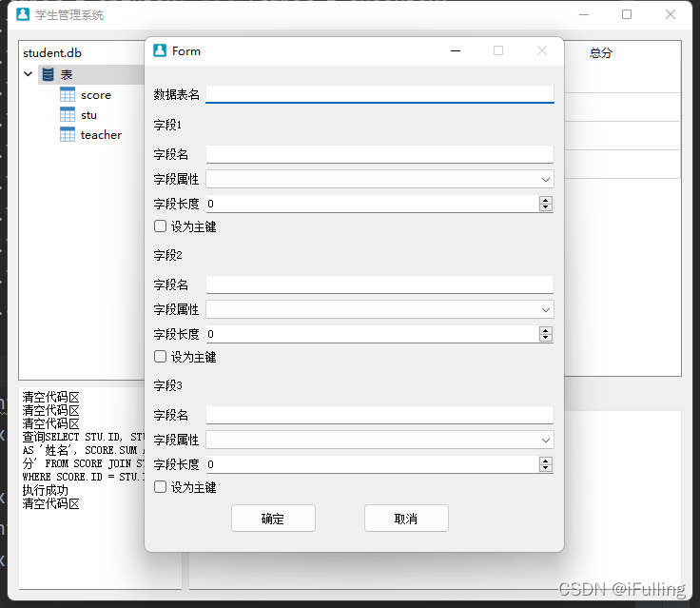This screenshot has height=608, width=700.
Task: Select the teacher table in tree
Action: click(x=101, y=135)
